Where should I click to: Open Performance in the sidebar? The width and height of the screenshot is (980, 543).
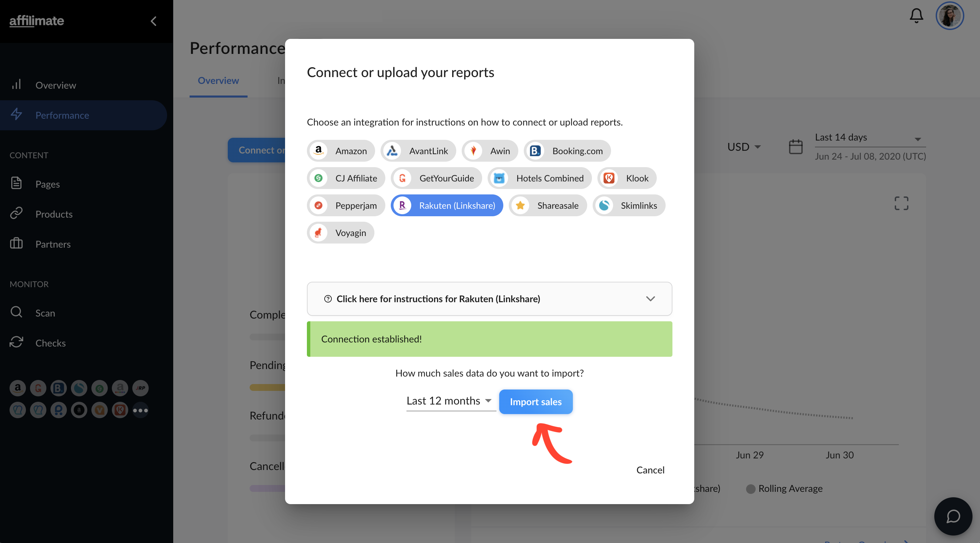[84, 115]
